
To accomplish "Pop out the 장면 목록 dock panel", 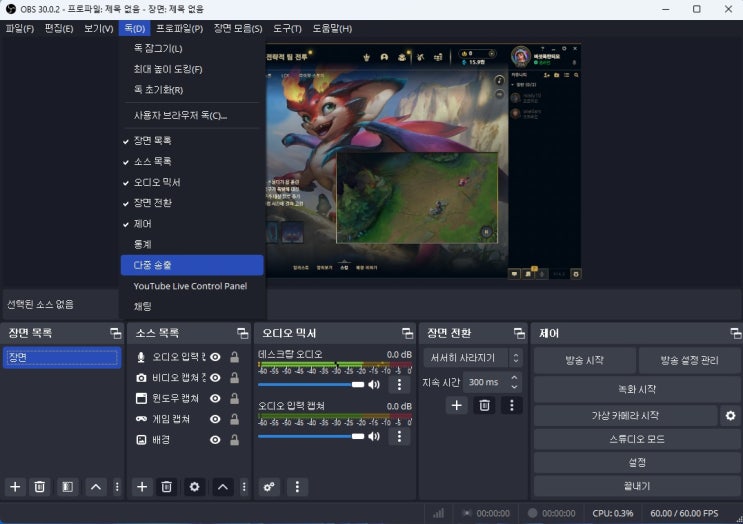I will pos(116,333).
